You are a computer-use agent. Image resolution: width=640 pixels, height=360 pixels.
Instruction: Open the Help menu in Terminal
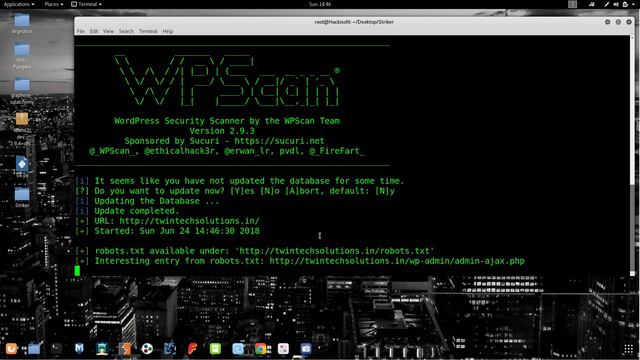[x=168, y=31]
